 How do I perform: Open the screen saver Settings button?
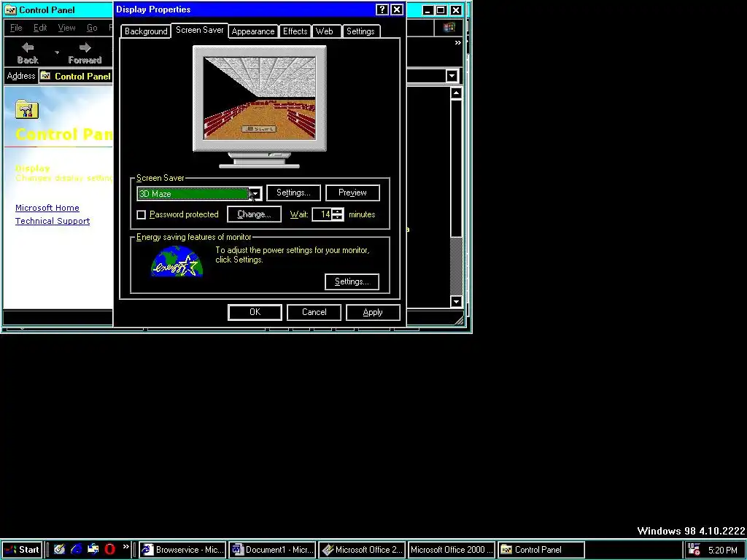pos(293,192)
